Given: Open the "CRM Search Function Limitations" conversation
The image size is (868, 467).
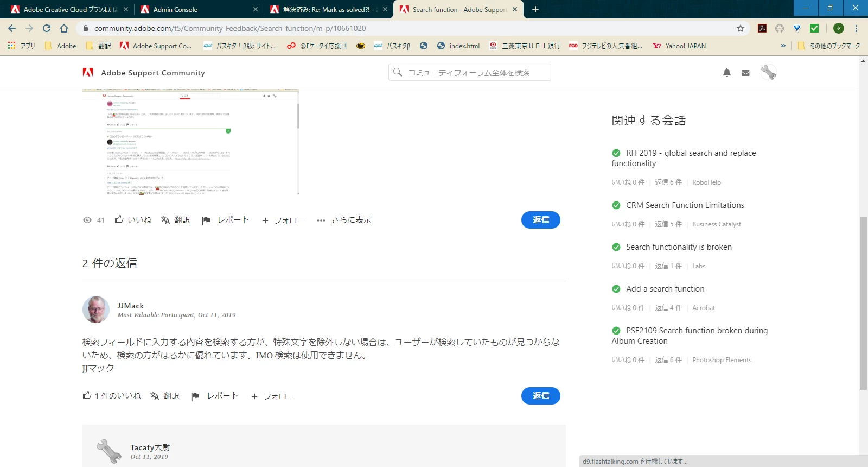Looking at the screenshot, I should [x=685, y=205].
